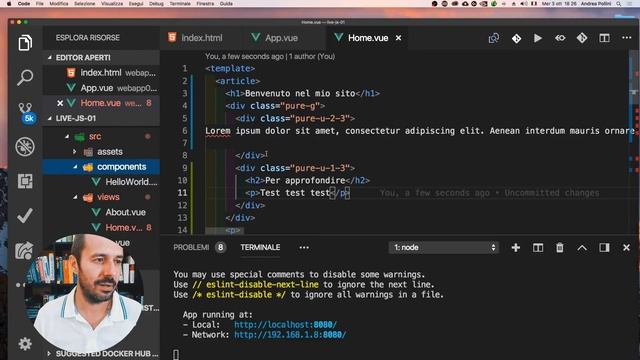Click the Live Share arrow activity icon
Viewport: 640px width, 360px height.
(24, 250)
